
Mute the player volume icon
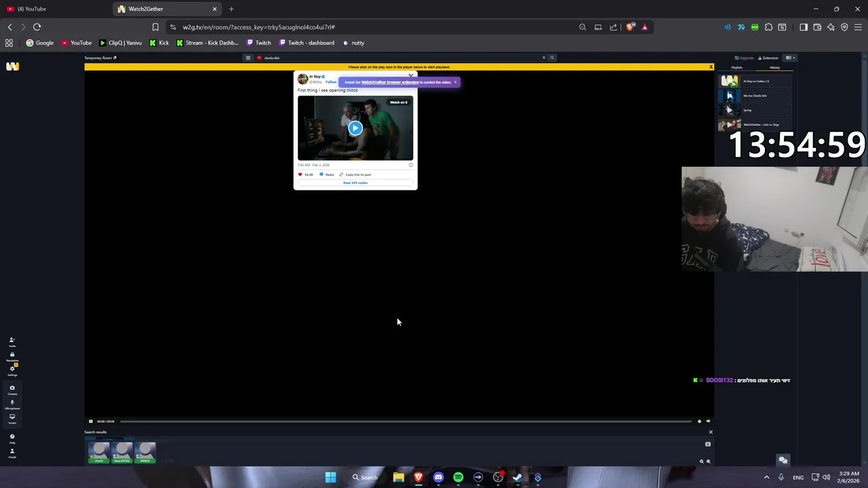[708, 422]
